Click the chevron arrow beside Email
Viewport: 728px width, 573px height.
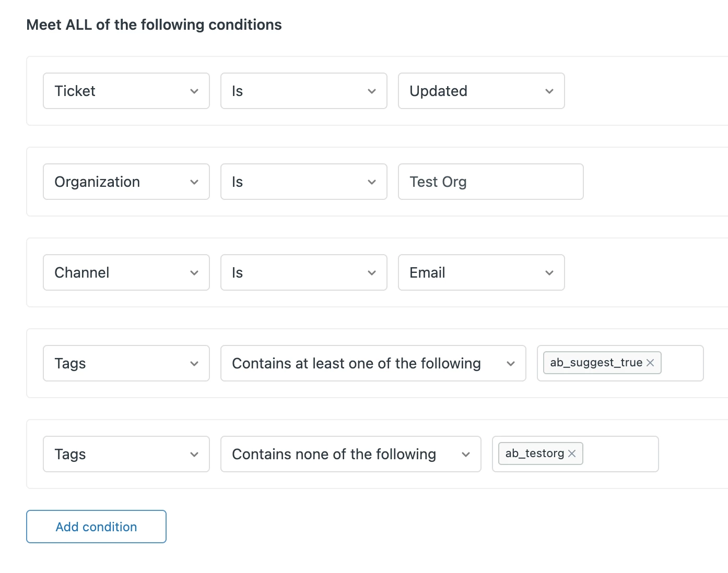(549, 273)
